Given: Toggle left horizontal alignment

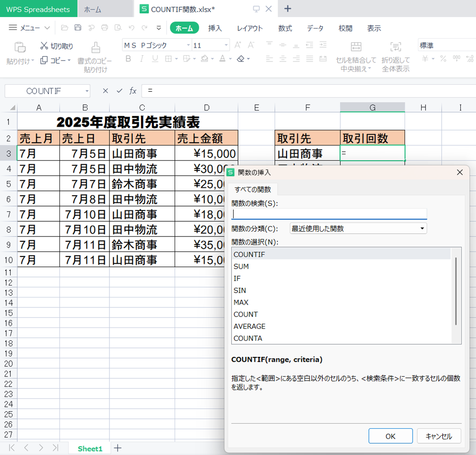Looking at the screenshot, I should (x=269, y=59).
